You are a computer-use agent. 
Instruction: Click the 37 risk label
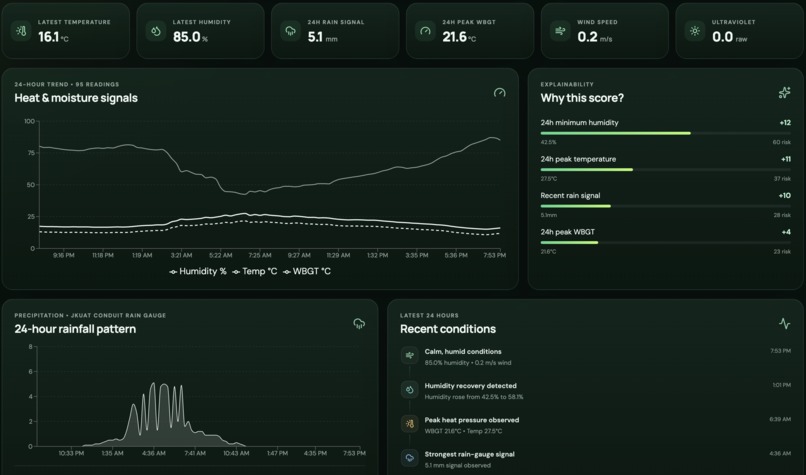782,179
